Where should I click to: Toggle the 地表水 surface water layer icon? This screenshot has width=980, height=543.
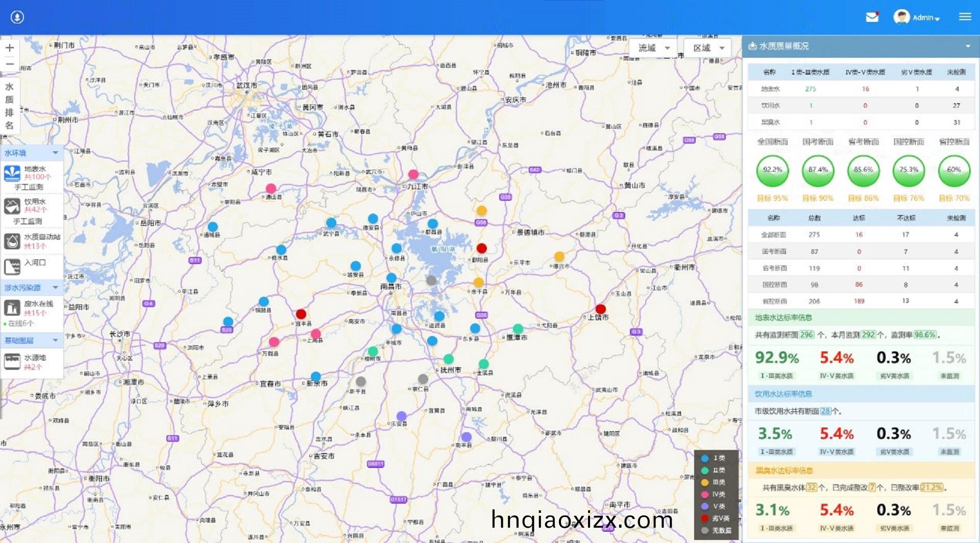(x=12, y=173)
